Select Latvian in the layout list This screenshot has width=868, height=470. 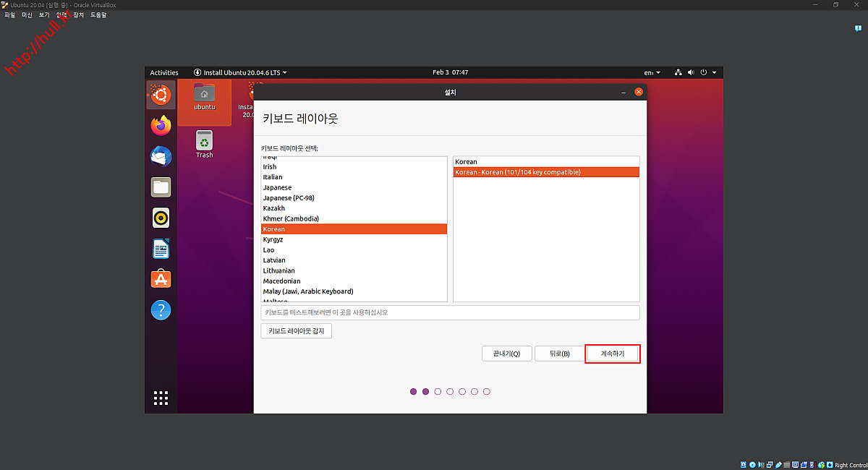[x=354, y=260]
